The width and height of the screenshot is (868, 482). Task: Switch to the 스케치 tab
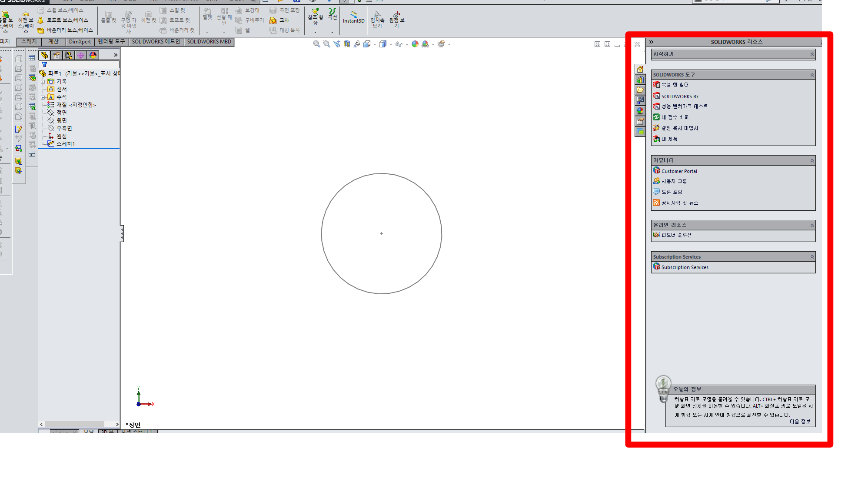[x=29, y=42]
